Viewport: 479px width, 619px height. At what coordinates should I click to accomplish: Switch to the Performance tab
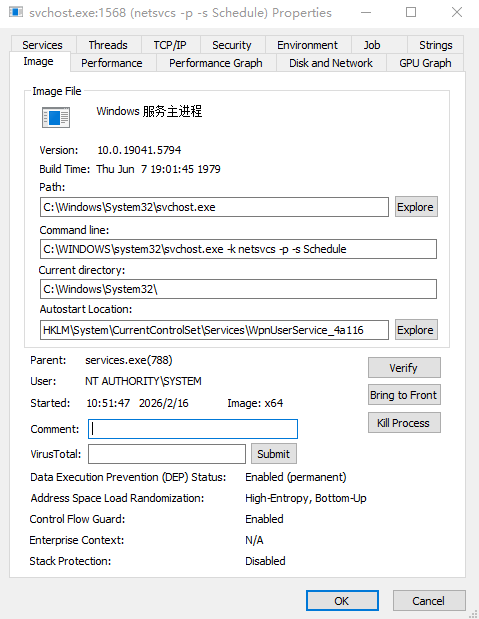[x=112, y=63]
